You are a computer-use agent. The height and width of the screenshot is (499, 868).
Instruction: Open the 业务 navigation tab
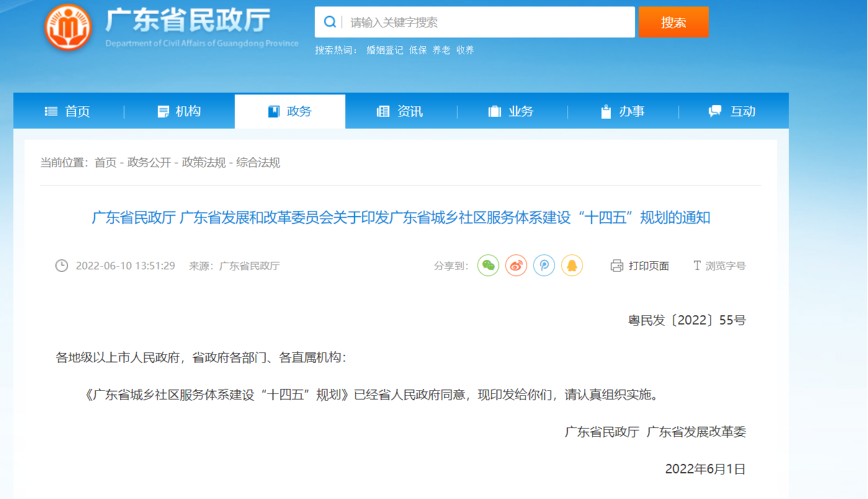pyautogui.click(x=512, y=111)
